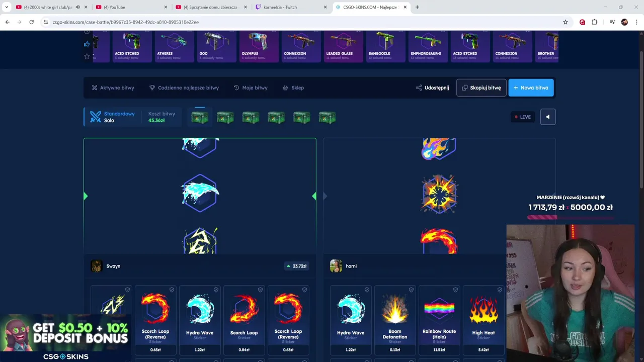This screenshot has height=362, width=644.
Task: Open Codzienne najlepsze bitwy tab
Action: (184, 87)
